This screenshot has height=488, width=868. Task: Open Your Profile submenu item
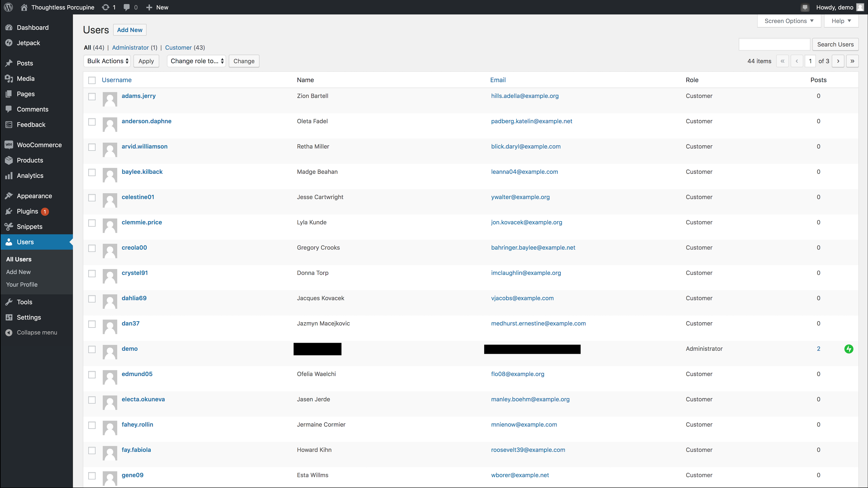coord(21,285)
